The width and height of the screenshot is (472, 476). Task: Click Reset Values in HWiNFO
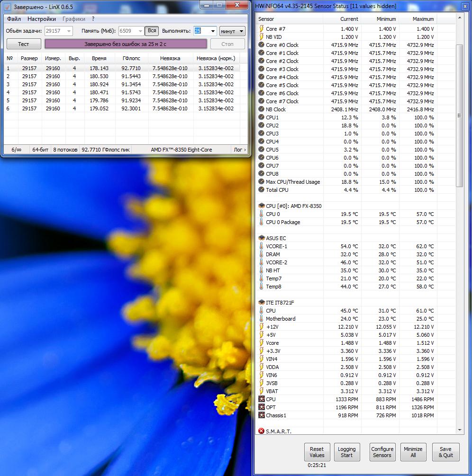click(x=317, y=452)
